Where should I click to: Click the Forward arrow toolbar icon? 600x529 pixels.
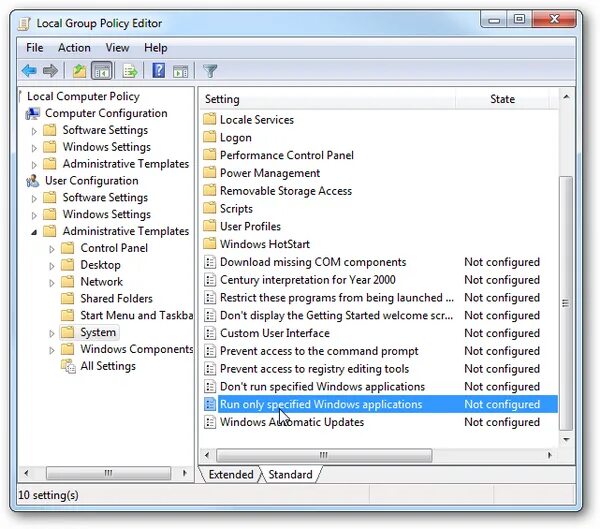click(x=50, y=71)
